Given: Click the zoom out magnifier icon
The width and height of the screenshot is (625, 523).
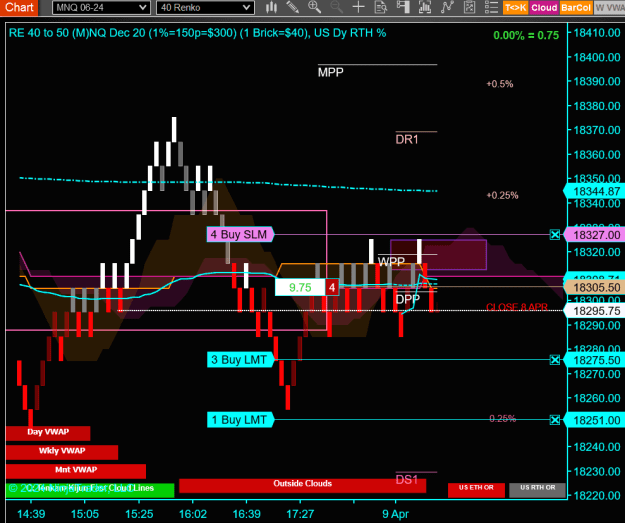Looking at the screenshot, I should coord(336,7).
